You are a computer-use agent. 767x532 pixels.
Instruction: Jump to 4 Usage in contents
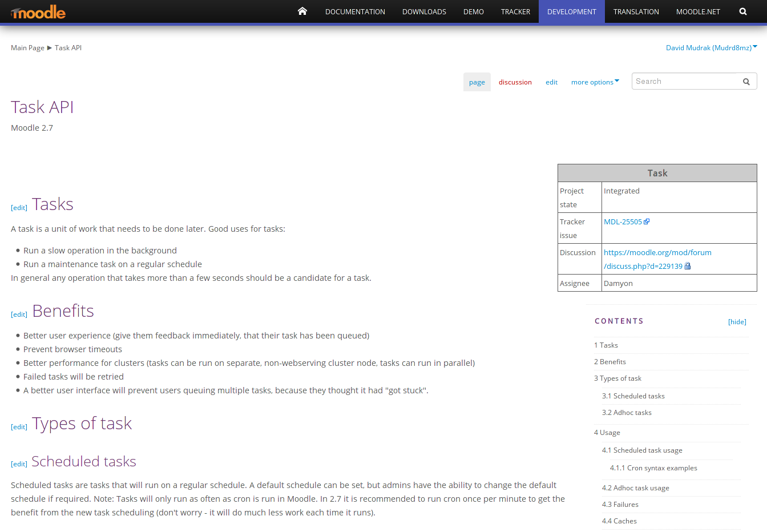click(607, 433)
